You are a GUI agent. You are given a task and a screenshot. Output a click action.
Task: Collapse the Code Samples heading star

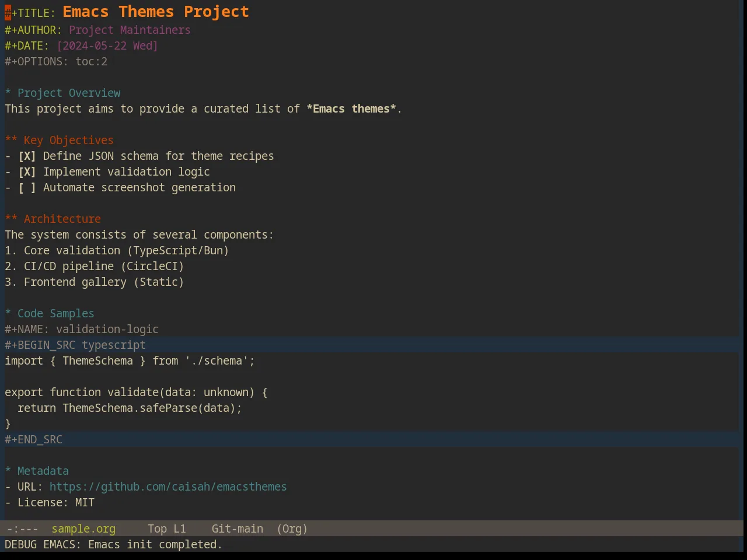tap(8, 314)
